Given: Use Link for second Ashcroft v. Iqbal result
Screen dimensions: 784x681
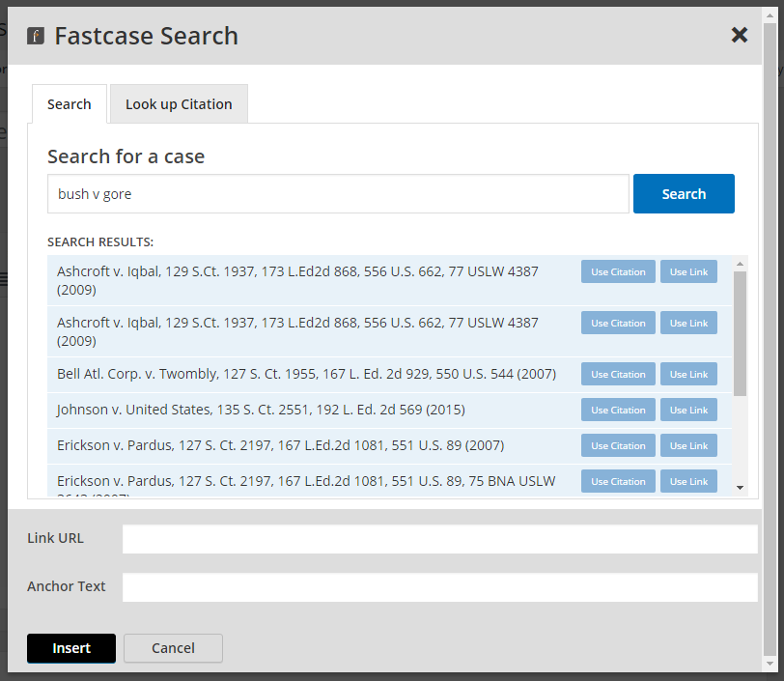Looking at the screenshot, I should click(688, 323).
